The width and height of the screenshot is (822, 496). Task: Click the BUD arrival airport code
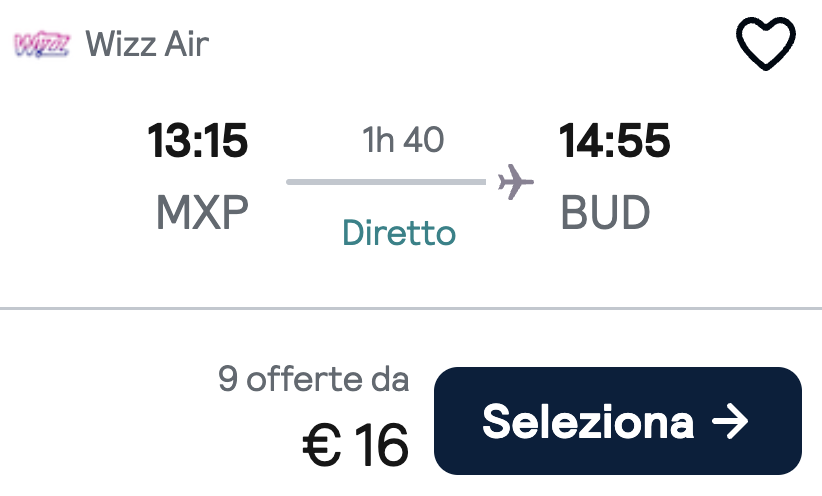click(x=605, y=212)
